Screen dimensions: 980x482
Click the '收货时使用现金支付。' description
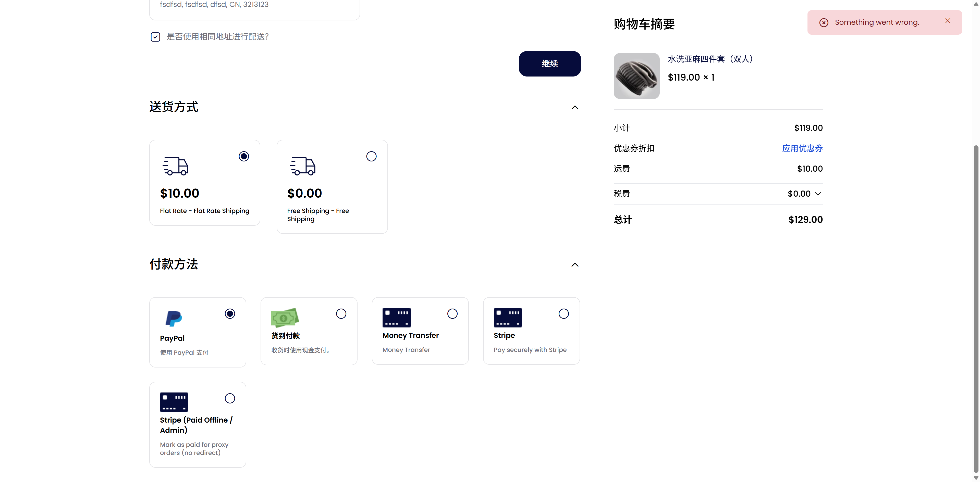point(301,350)
